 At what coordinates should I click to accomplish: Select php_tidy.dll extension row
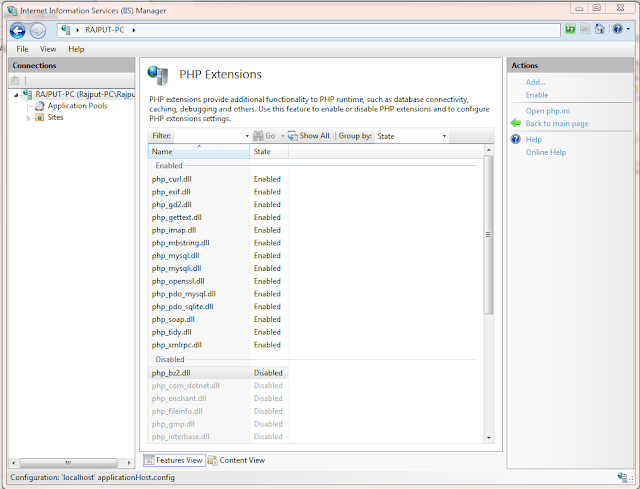(218, 332)
